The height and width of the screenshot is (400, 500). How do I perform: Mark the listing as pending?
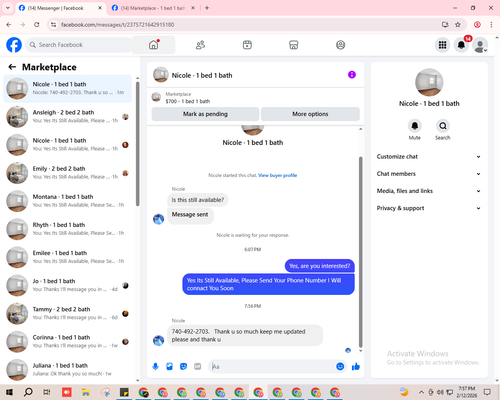pyautogui.click(x=205, y=114)
